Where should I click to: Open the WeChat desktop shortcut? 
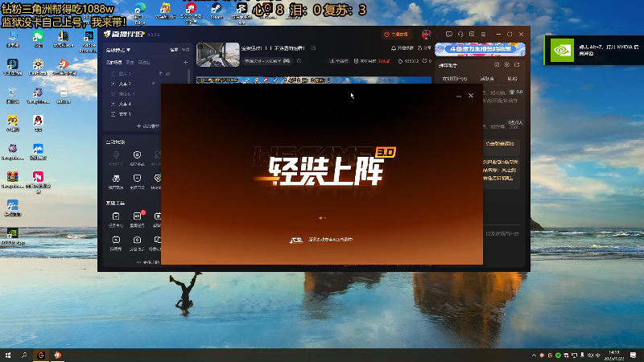(38, 39)
